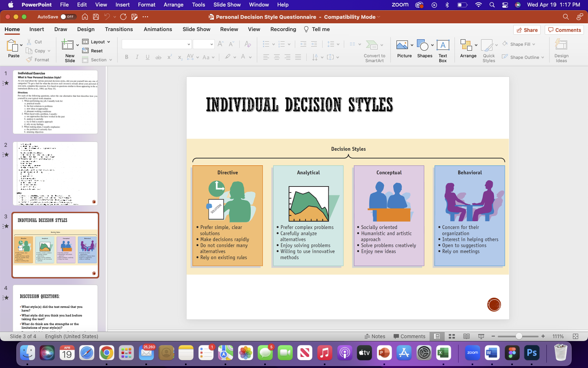Screen dimensions: 588x368
Task: Clear all text formatting
Action: click(x=247, y=44)
